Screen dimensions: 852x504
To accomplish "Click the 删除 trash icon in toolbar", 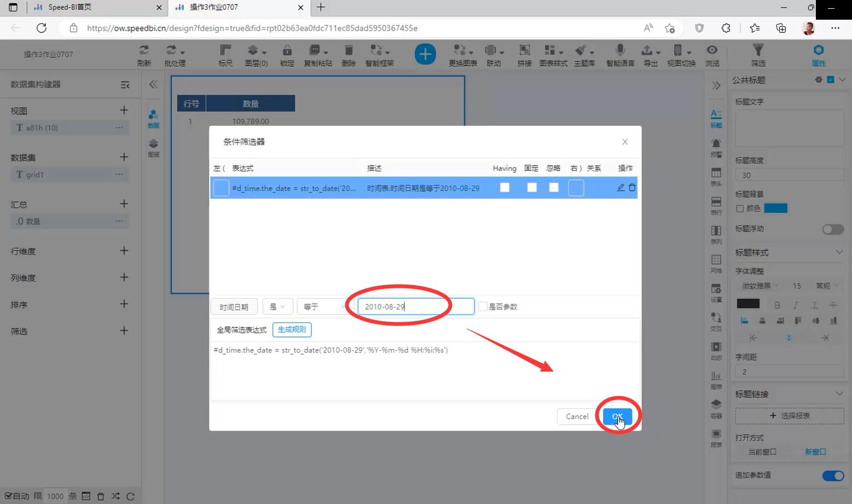I will point(349,50).
